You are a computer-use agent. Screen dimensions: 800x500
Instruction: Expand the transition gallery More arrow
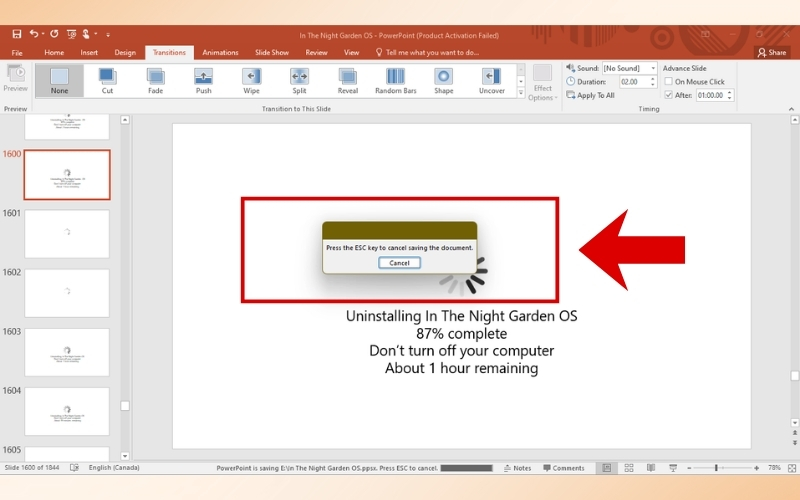[x=520, y=92]
